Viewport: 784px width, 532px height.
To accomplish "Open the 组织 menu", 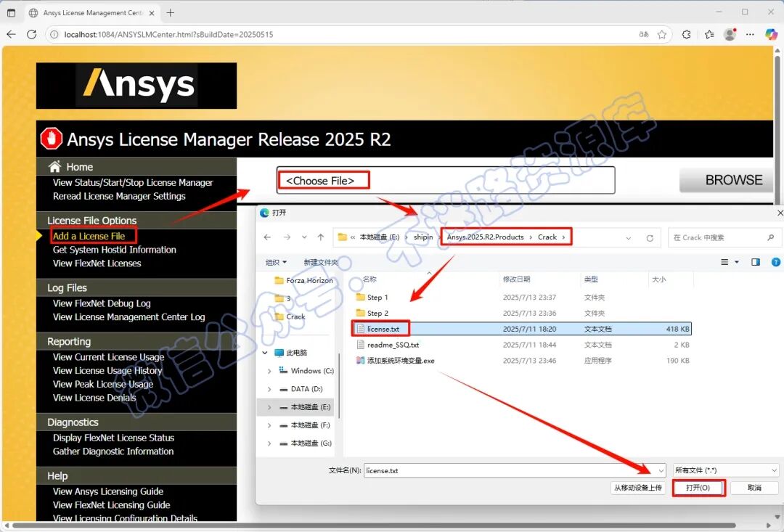I will (276, 262).
